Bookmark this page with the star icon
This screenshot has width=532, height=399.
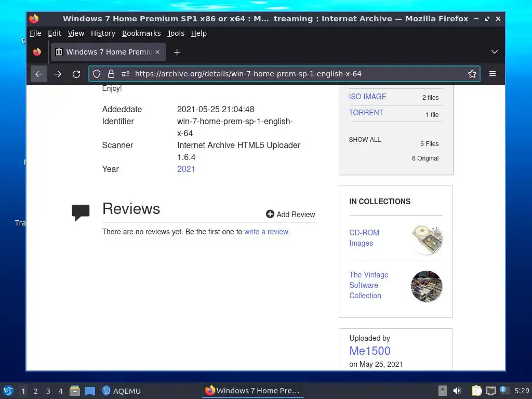(472, 74)
